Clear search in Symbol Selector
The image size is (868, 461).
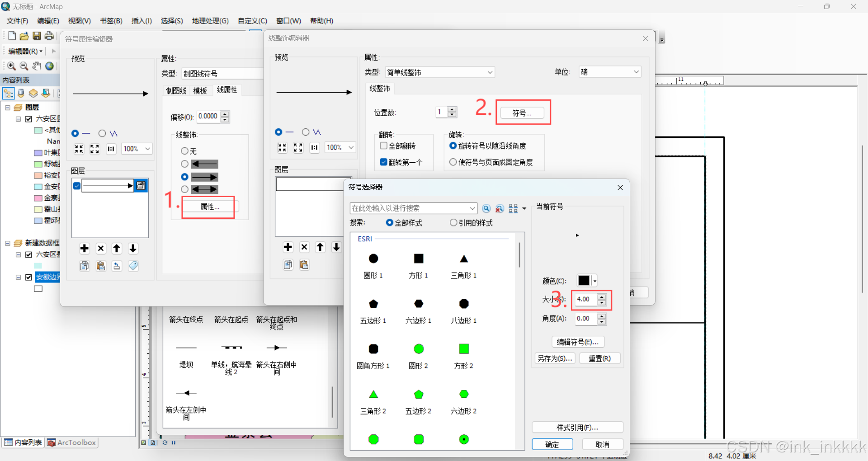(500, 208)
